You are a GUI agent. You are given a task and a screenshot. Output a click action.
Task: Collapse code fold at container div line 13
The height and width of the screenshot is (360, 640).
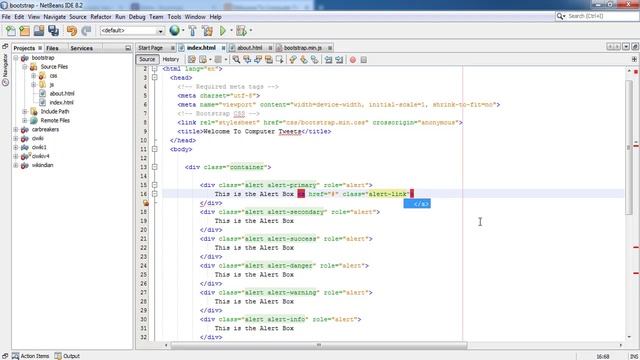pyautogui.click(x=155, y=167)
